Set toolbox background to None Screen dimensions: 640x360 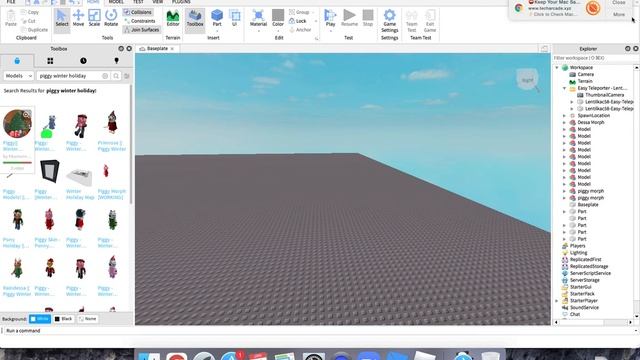tap(87, 319)
